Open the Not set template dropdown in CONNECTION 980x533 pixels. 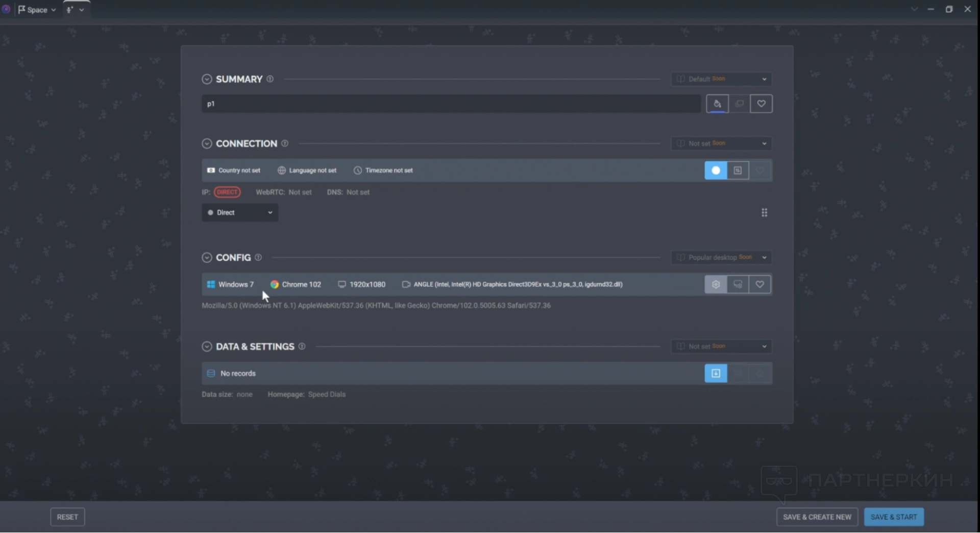pyautogui.click(x=721, y=144)
